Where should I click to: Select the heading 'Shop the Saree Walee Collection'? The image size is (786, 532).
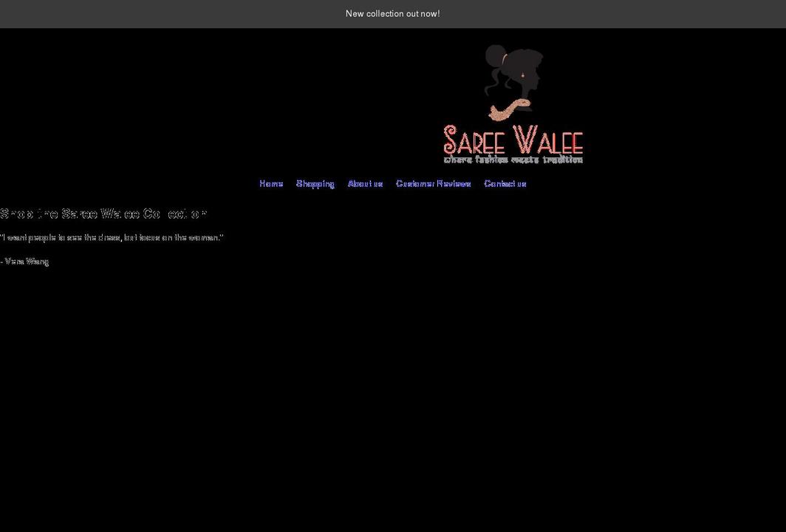click(104, 214)
